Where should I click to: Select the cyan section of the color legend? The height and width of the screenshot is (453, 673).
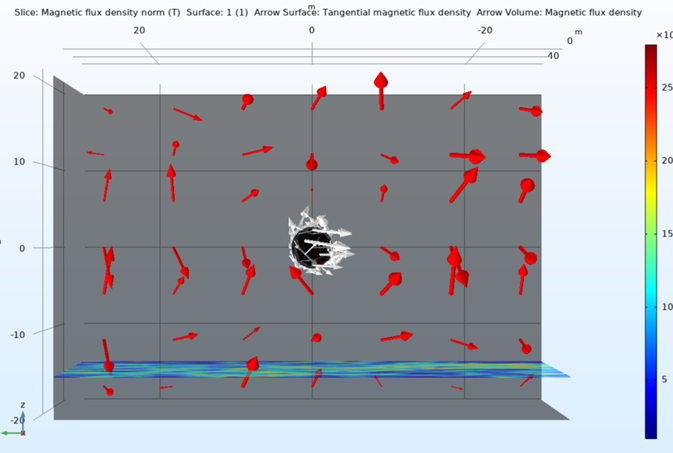651,300
